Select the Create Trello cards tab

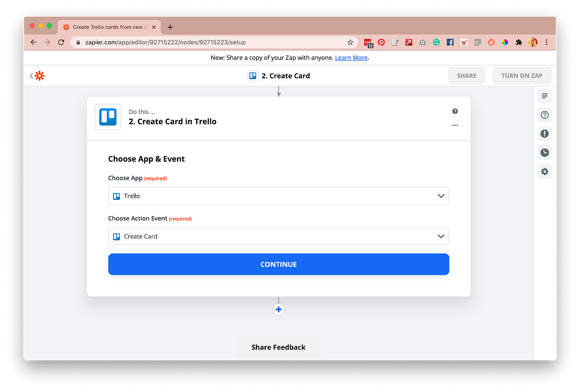pyautogui.click(x=109, y=27)
